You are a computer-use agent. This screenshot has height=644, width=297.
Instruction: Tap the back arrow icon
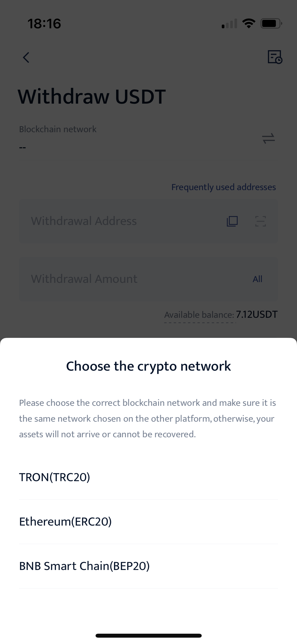tap(26, 57)
